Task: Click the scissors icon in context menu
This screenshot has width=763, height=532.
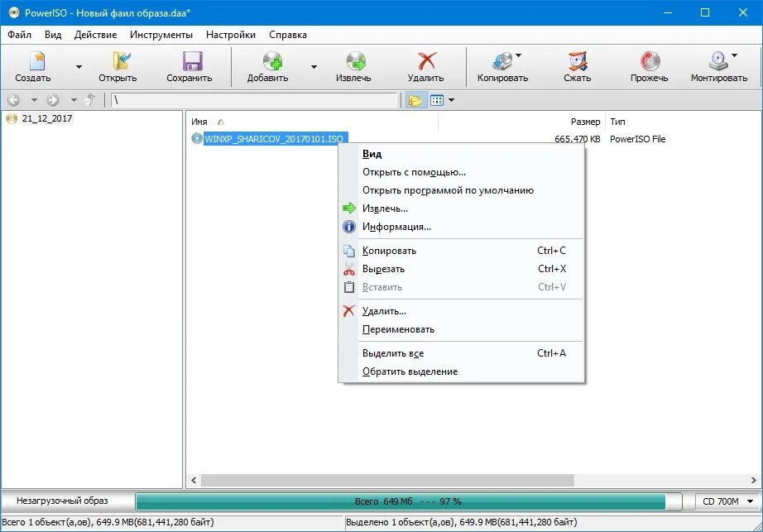Action: (349, 269)
